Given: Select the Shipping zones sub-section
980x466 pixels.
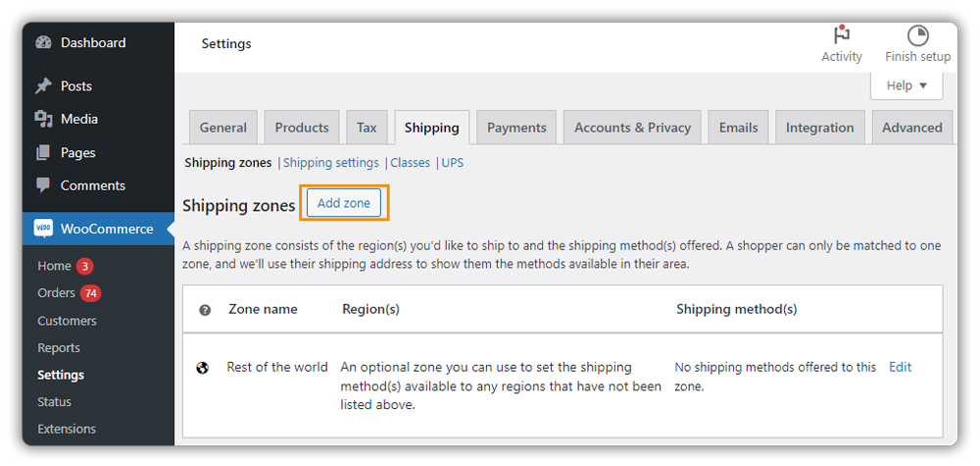Looking at the screenshot, I should point(228,163).
